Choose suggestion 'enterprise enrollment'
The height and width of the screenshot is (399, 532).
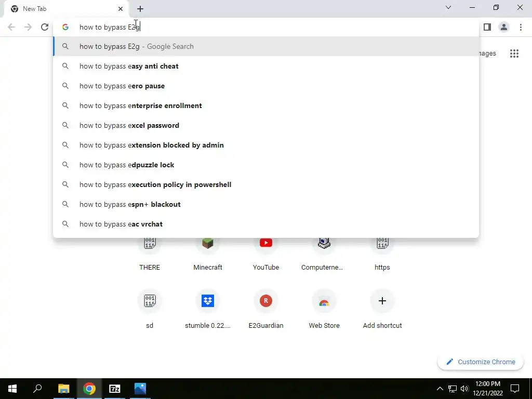point(266,105)
